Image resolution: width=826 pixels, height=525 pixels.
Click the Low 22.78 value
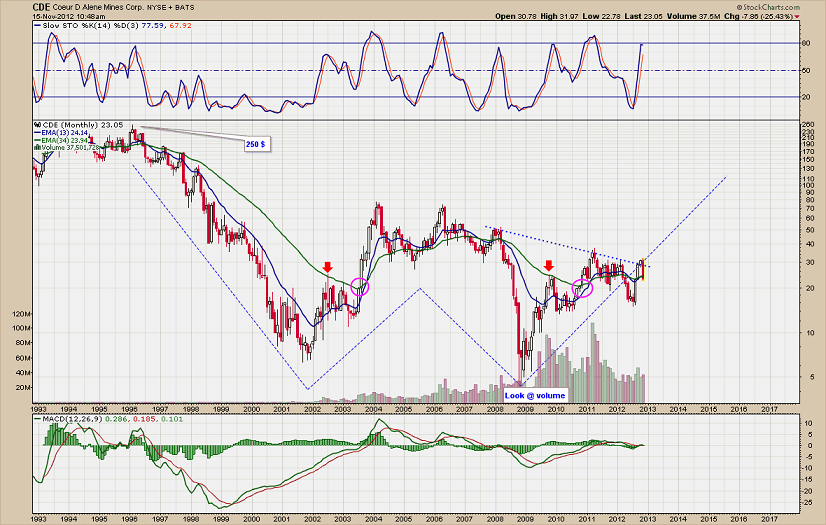[x=601, y=16]
